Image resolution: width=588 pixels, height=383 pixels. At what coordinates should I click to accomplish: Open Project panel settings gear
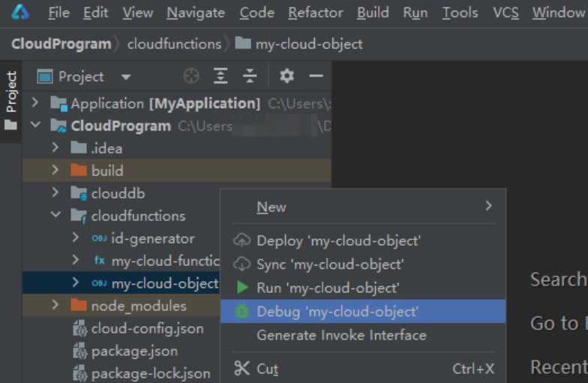tap(286, 76)
